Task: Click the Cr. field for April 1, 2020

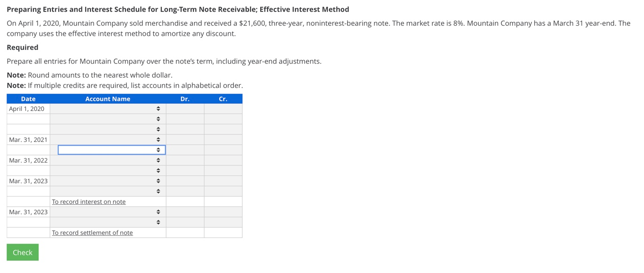Action: [x=223, y=109]
